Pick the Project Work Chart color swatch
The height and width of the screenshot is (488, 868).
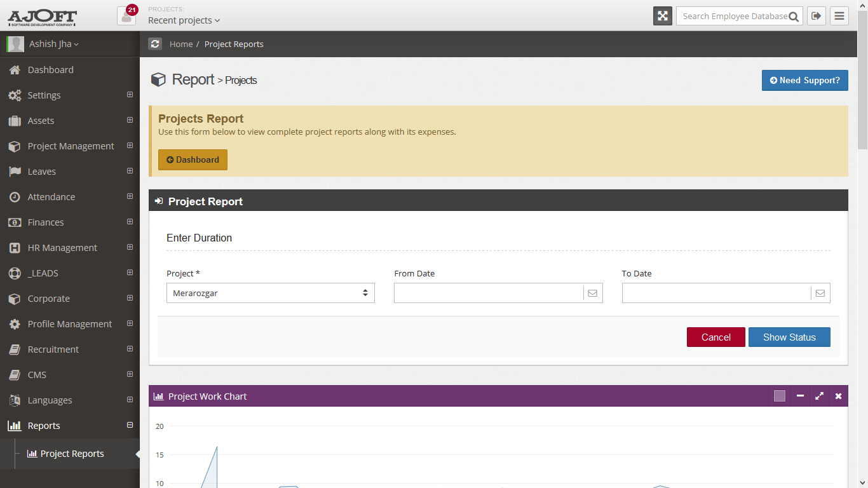pyautogui.click(x=780, y=396)
